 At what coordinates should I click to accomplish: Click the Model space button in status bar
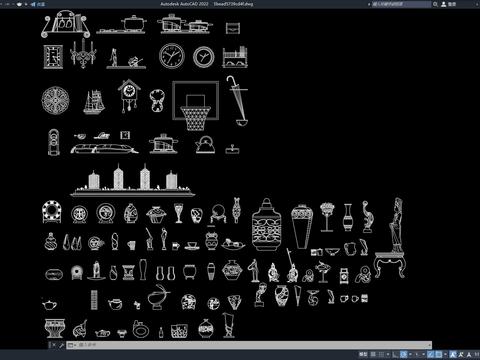click(x=363, y=354)
